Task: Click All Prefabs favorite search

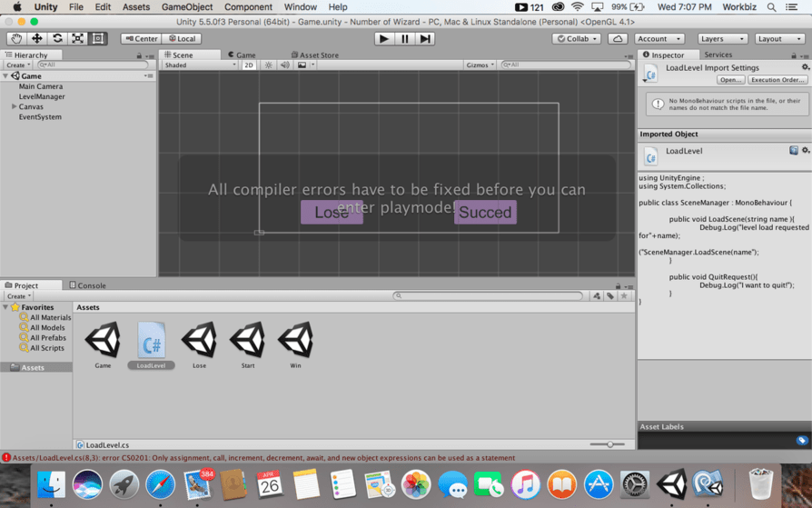Action: click(x=43, y=337)
